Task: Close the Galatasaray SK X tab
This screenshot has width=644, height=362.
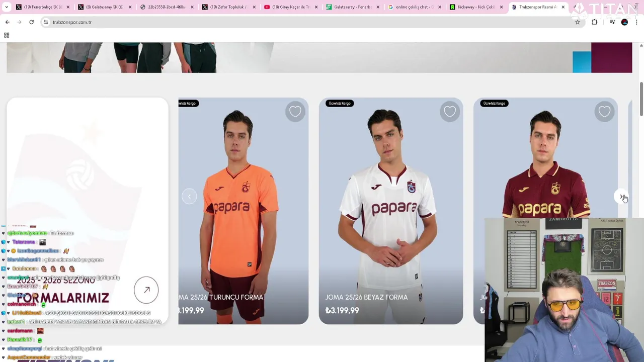Action: click(130, 7)
